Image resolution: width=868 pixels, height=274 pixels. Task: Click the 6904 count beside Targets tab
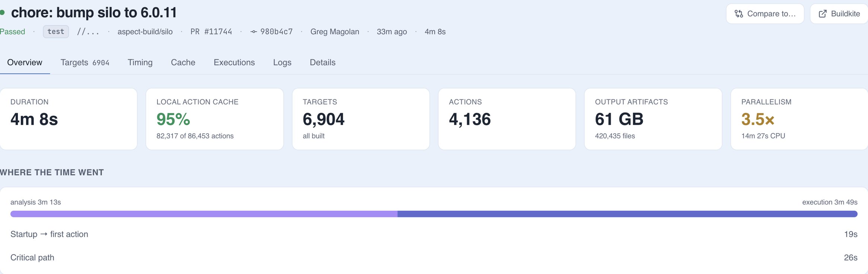tap(101, 63)
